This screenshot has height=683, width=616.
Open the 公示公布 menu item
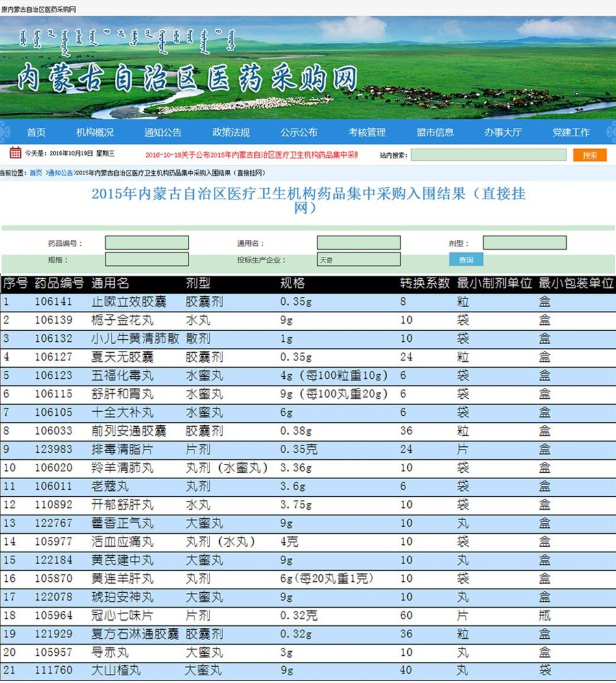(x=299, y=132)
